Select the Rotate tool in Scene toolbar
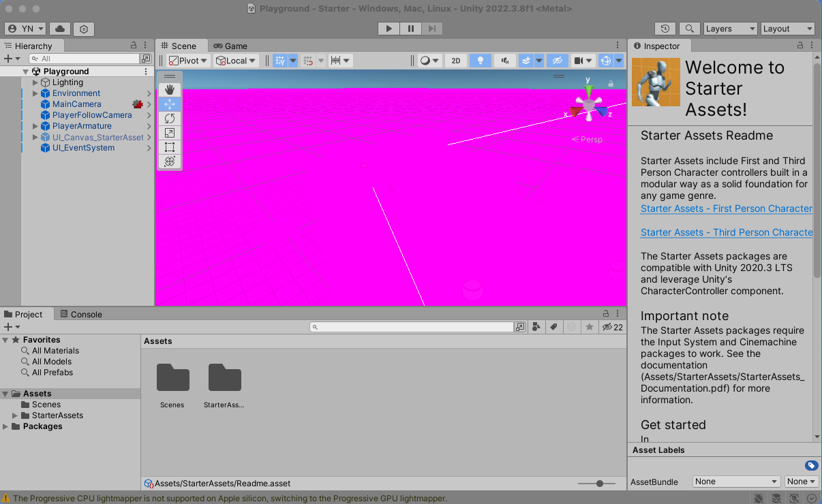This screenshot has height=504, width=822. (x=170, y=119)
